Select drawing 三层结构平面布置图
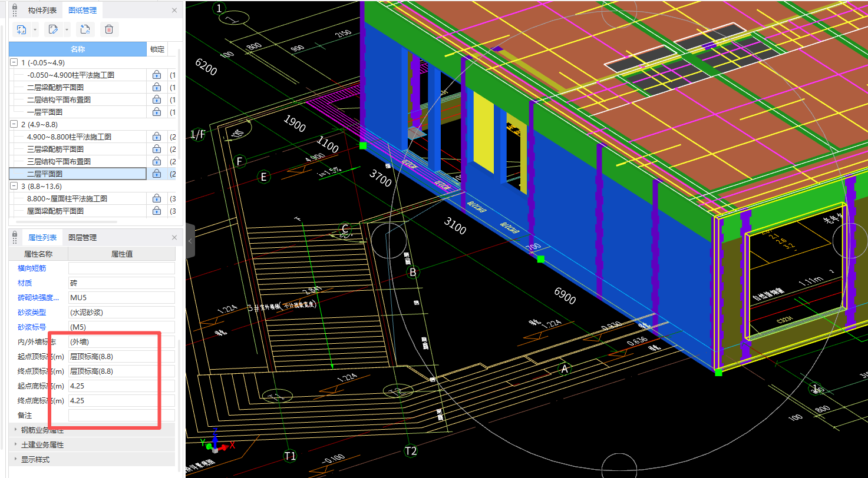 pyautogui.click(x=59, y=161)
